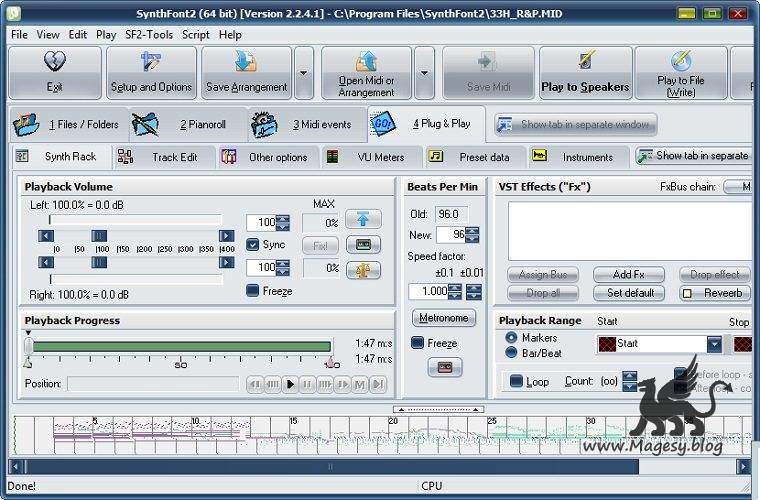The image size is (760, 500).
Task: Toggle the Sync checkbox
Action: click(253, 245)
